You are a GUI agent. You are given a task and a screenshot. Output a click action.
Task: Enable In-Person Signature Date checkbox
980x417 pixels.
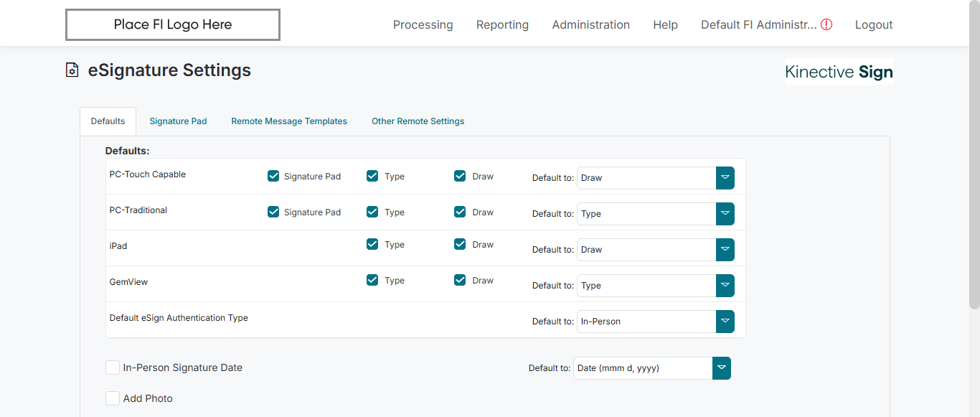[x=113, y=367]
